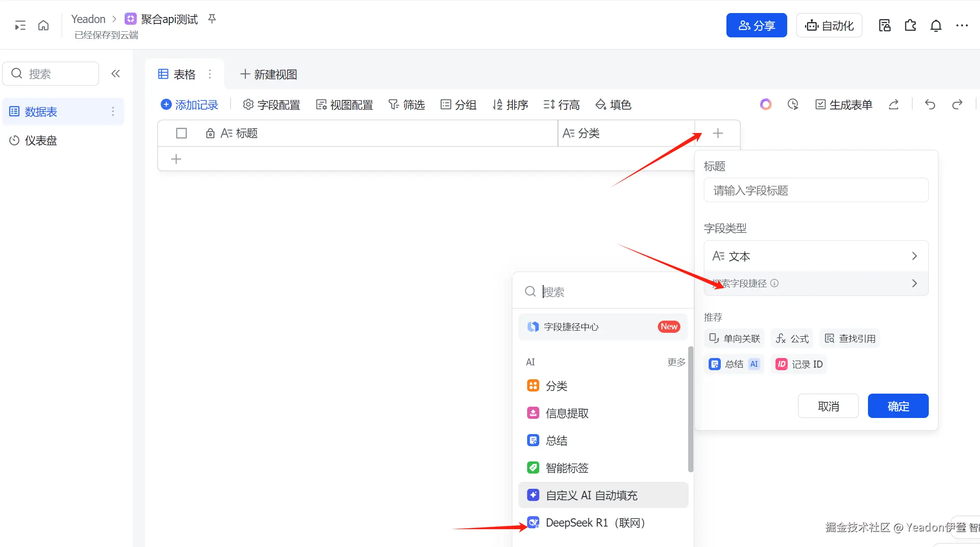This screenshot has width=980, height=547.
Task: Choose DeepSeek R1（联网）from the list
Action: pyautogui.click(x=595, y=523)
